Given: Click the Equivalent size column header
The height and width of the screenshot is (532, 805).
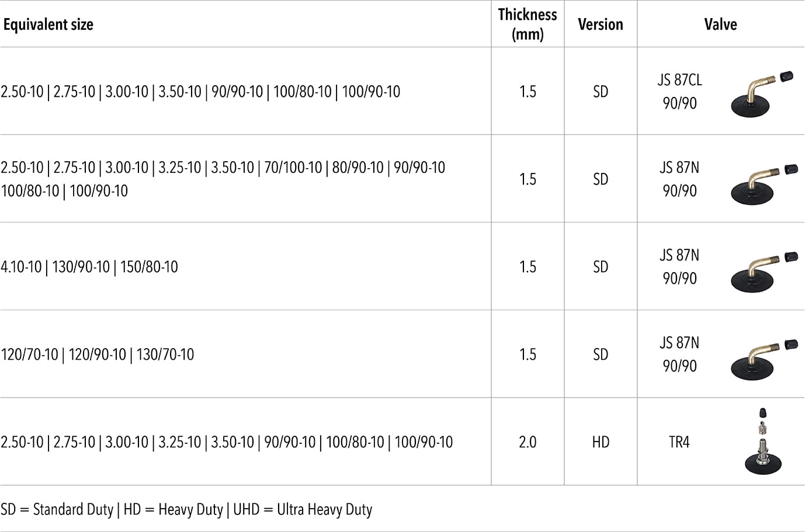Looking at the screenshot, I should tap(48, 25).
